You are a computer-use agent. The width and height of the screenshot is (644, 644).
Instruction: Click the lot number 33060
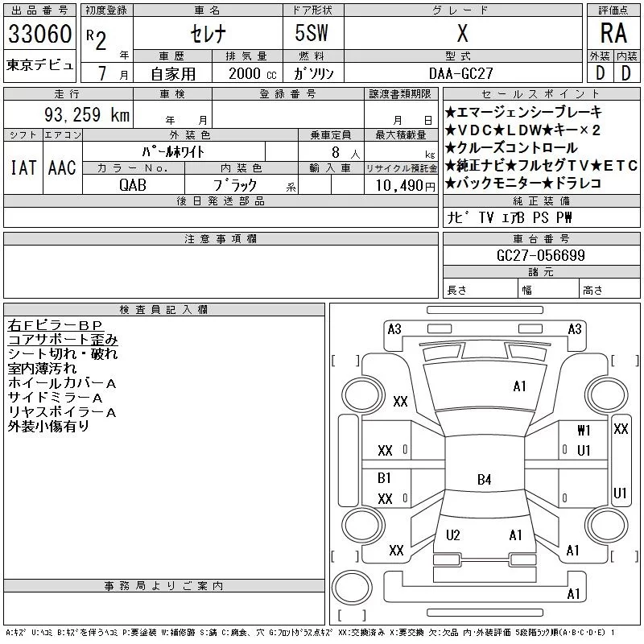(x=40, y=35)
